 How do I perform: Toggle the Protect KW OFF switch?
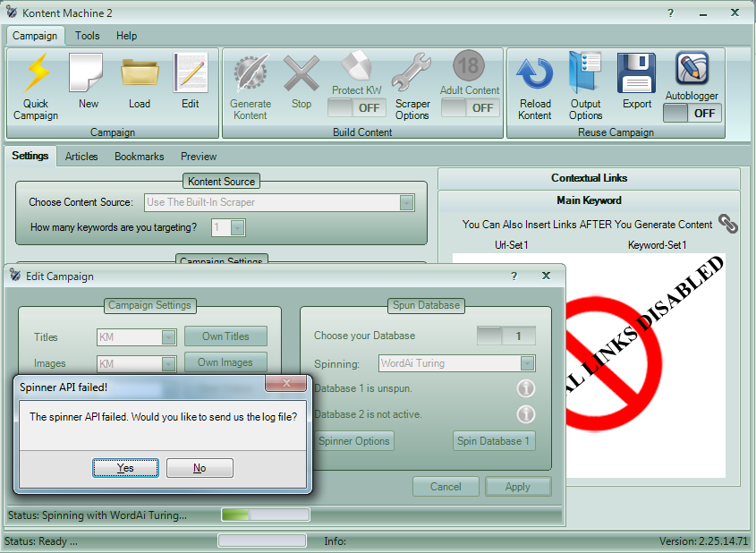[x=357, y=108]
